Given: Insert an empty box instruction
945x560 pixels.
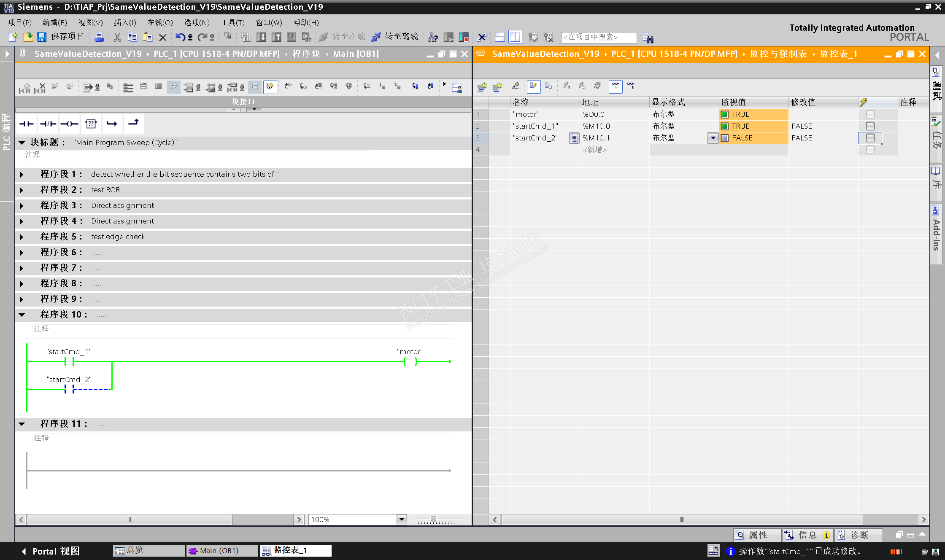Looking at the screenshot, I should pos(91,124).
